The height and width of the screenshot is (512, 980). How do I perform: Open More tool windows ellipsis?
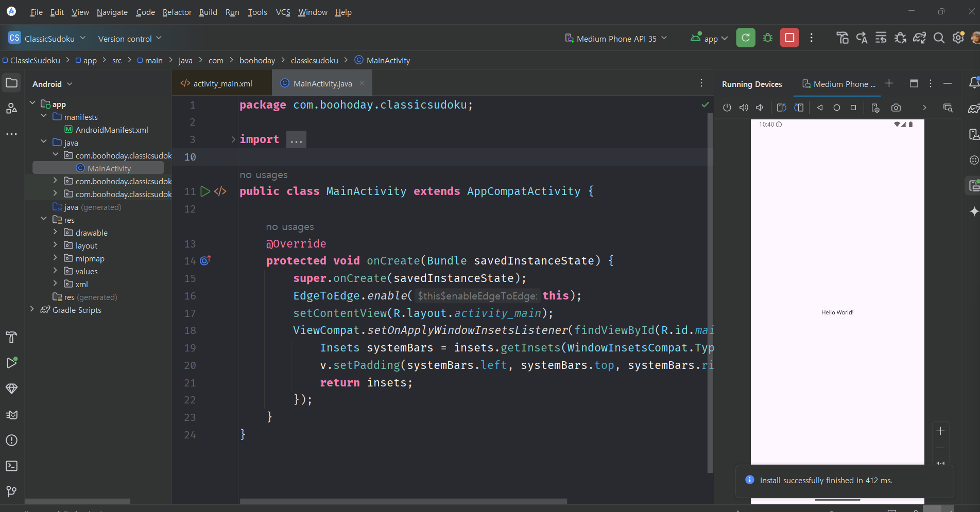tap(11, 134)
